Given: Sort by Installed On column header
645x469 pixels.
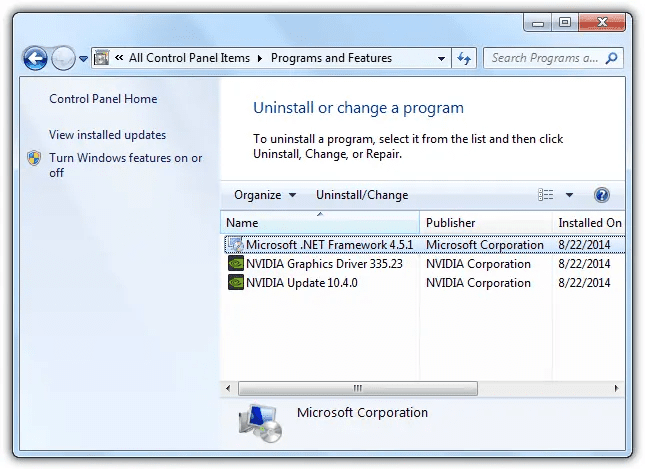Looking at the screenshot, I should point(589,223).
